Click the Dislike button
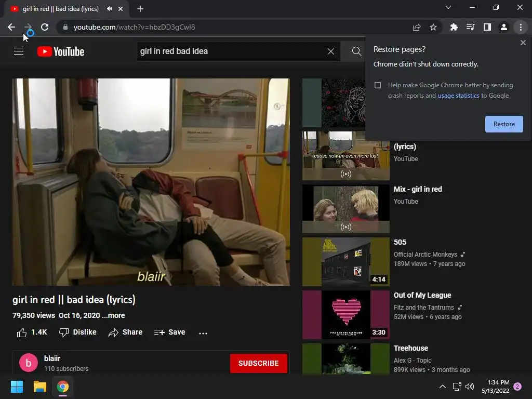Viewport: 532px width, 399px height. [x=78, y=332]
